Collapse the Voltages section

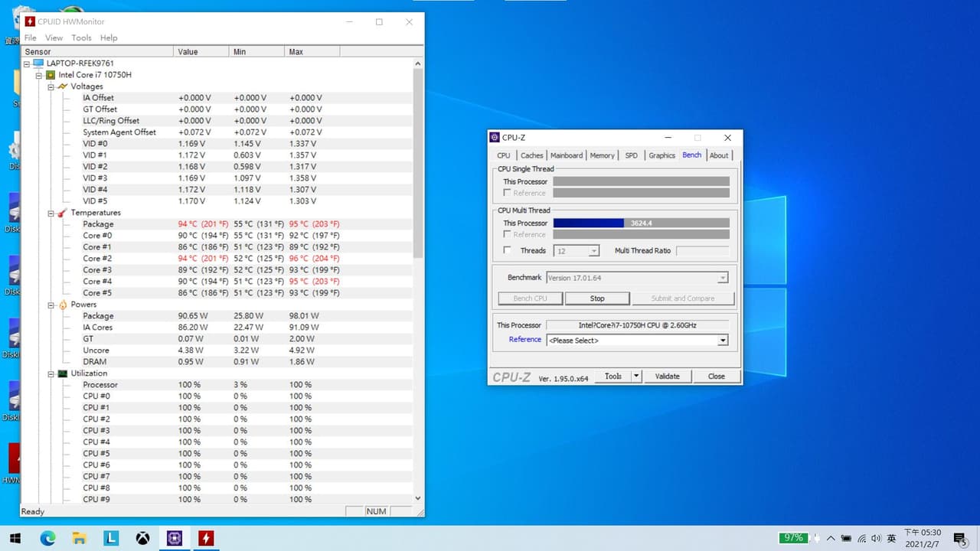pos(51,86)
